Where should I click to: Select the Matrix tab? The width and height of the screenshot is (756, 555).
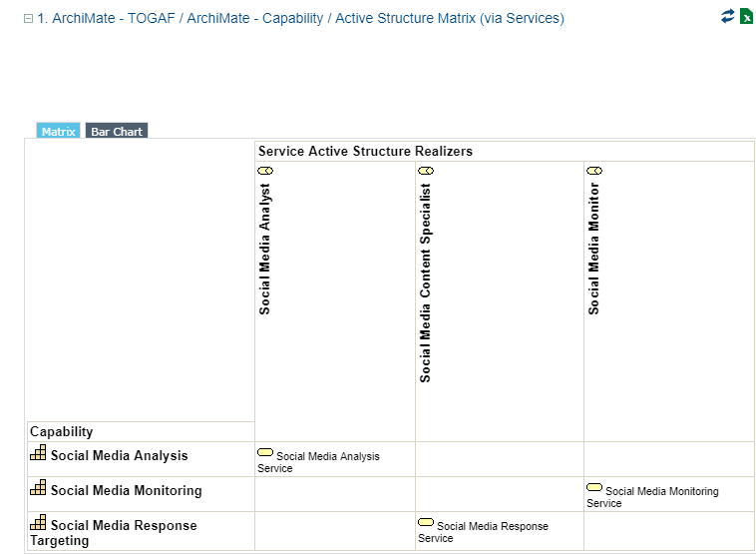[x=58, y=131]
